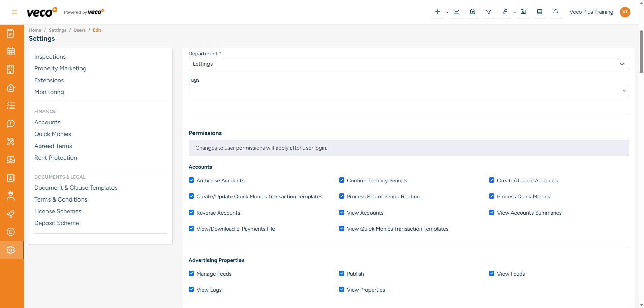Click the key icon in top toolbar
Image resolution: width=644 pixels, height=308 pixels.
click(x=505, y=12)
